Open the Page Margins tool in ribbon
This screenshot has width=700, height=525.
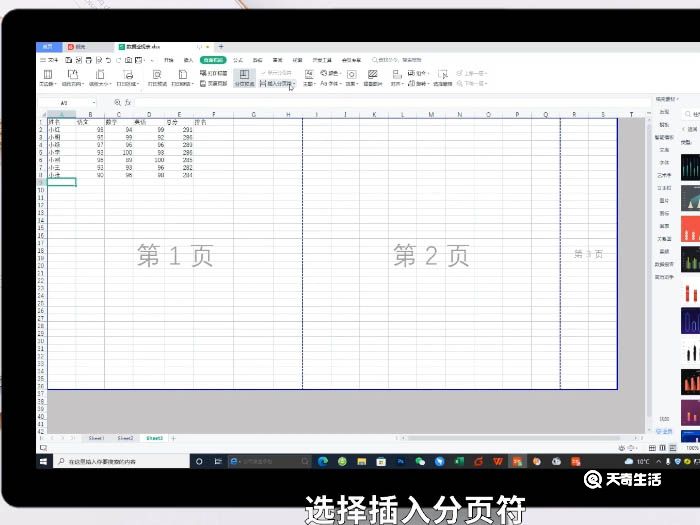point(47,78)
